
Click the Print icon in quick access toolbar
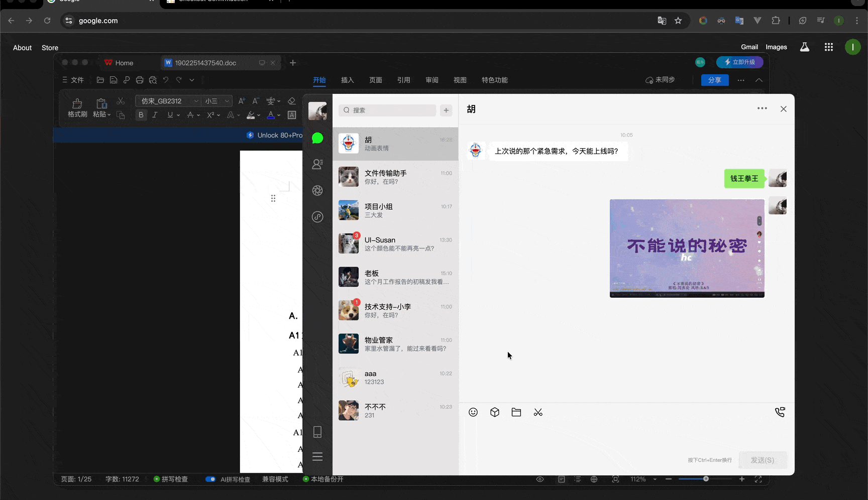(139, 79)
